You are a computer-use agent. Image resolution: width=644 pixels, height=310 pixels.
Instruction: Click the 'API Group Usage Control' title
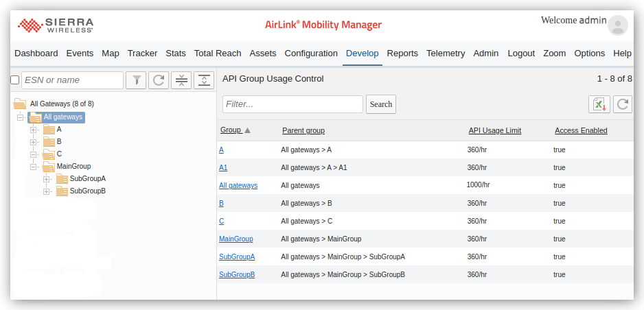273,79
